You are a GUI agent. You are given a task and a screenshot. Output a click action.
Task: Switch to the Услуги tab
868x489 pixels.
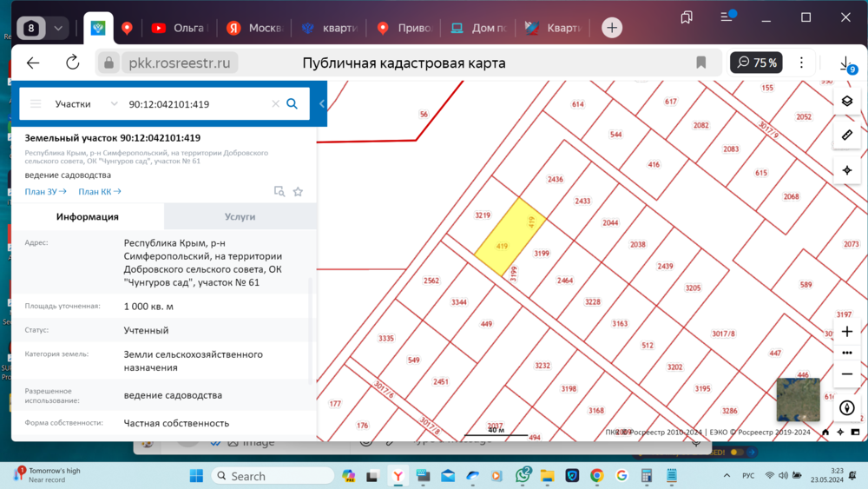pos(240,216)
